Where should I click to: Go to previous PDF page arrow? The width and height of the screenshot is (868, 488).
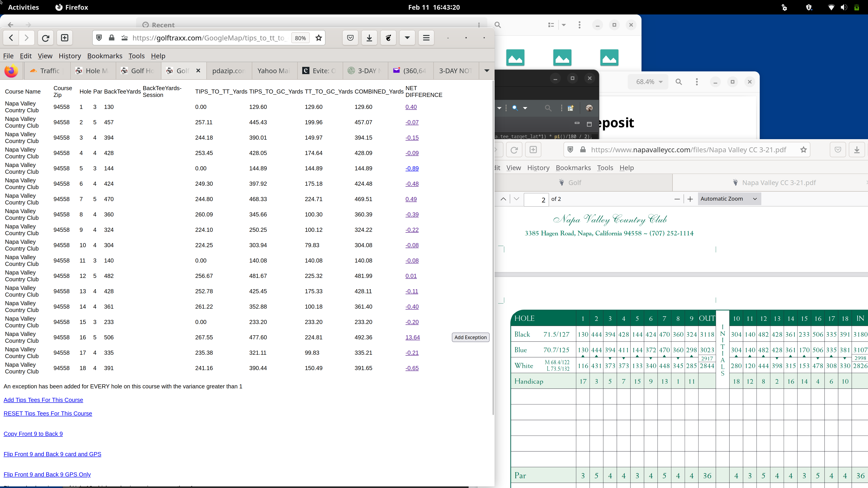[x=503, y=199]
